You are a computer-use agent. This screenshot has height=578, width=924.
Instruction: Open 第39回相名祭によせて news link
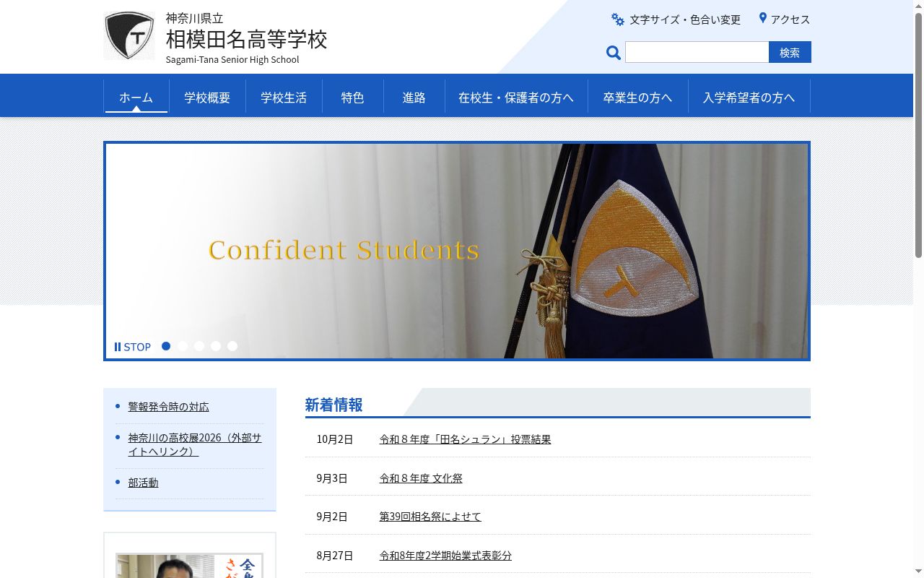[x=430, y=517]
